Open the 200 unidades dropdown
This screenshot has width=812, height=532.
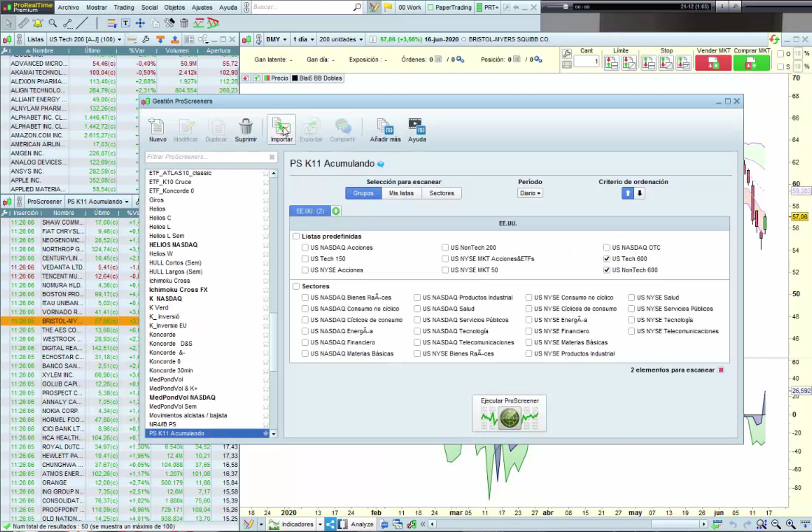pyautogui.click(x=341, y=39)
